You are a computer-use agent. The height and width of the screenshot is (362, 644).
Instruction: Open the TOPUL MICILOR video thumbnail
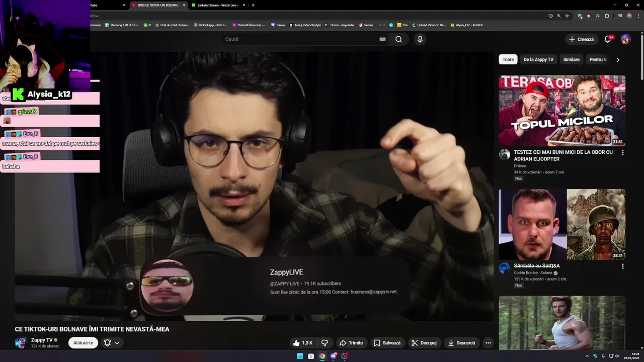tap(562, 111)
